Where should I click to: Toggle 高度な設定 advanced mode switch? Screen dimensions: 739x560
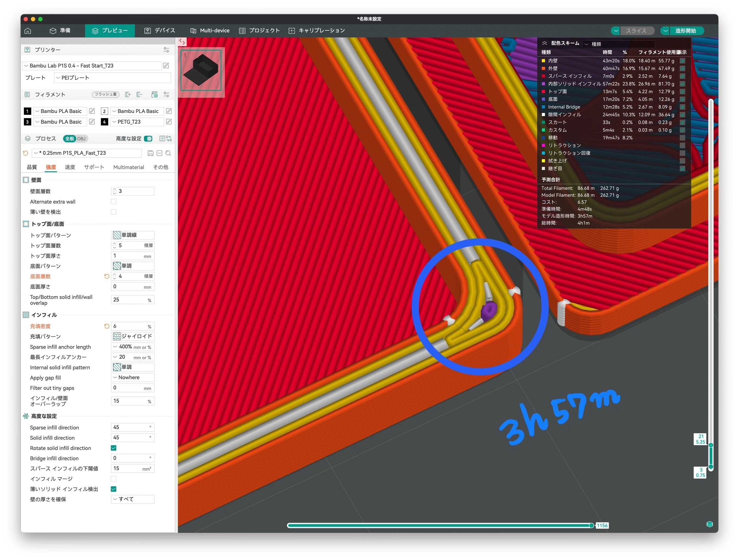coord(148,139)
